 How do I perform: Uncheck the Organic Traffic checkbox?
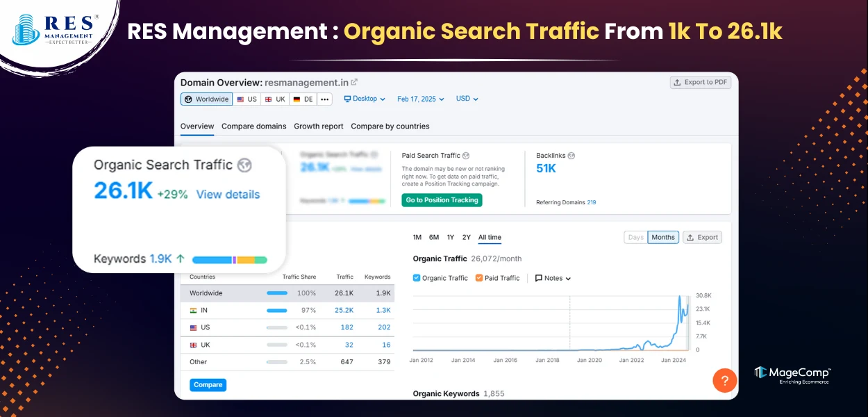coord(417,278)
